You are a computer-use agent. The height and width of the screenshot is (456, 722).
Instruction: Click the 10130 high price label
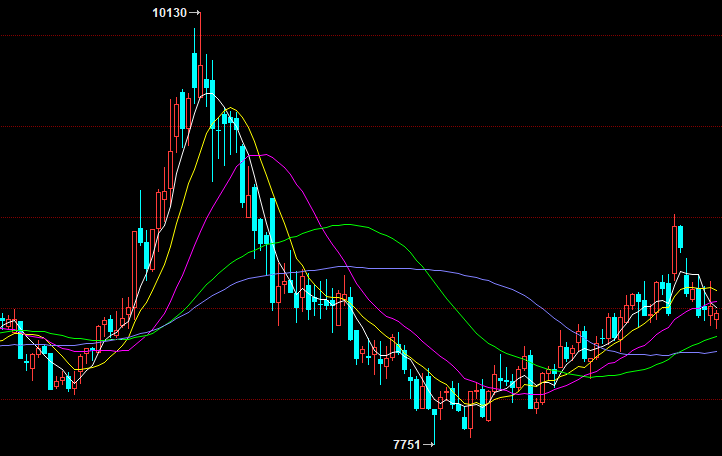169,13
